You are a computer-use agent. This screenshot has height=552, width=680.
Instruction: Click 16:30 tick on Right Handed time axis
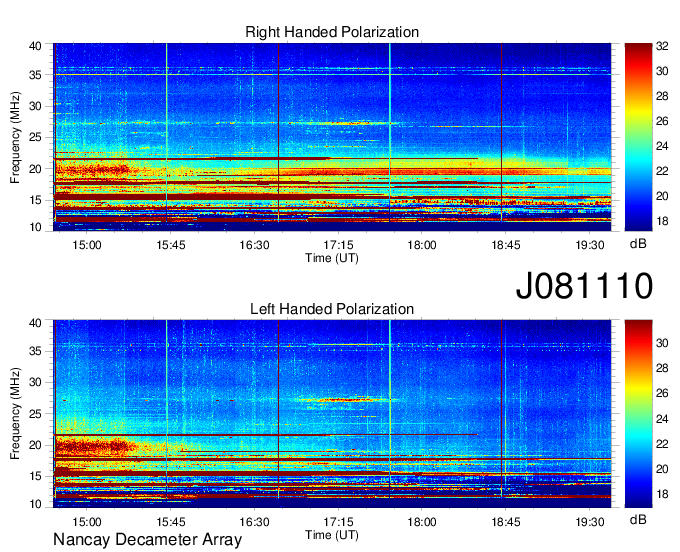(x=255, y=245)
